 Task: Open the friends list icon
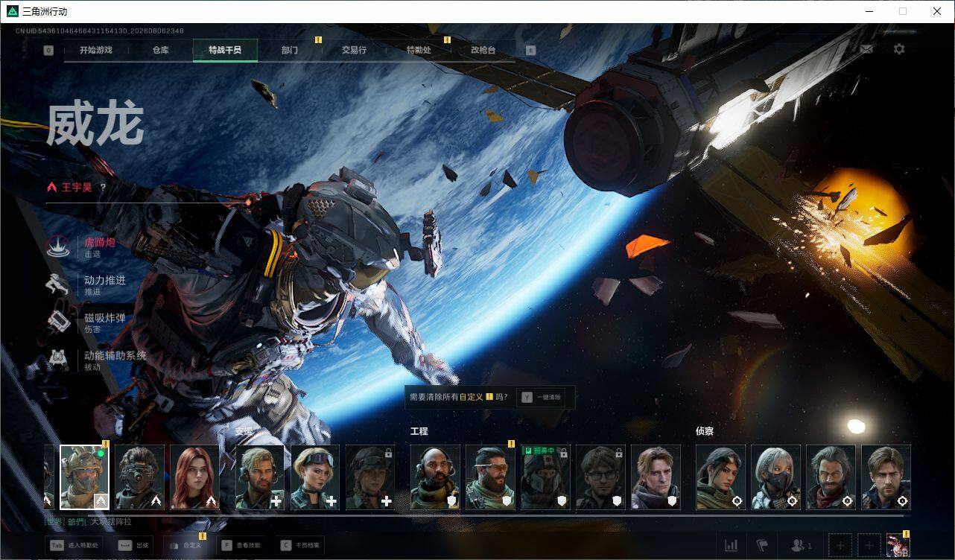click(801, 546)
